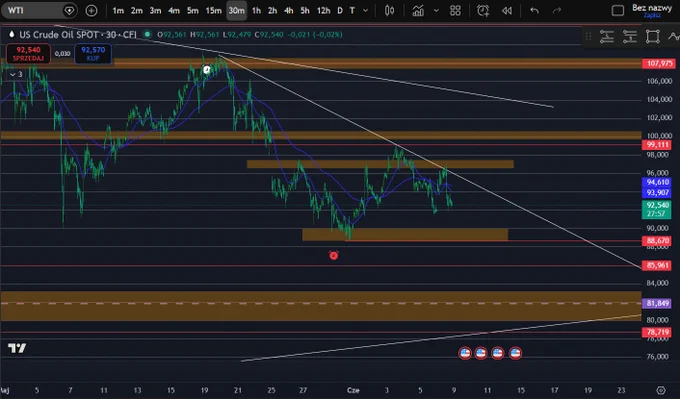Undo the last chart action
Viewport: 680px width, 399px height.
click(534, 10)
